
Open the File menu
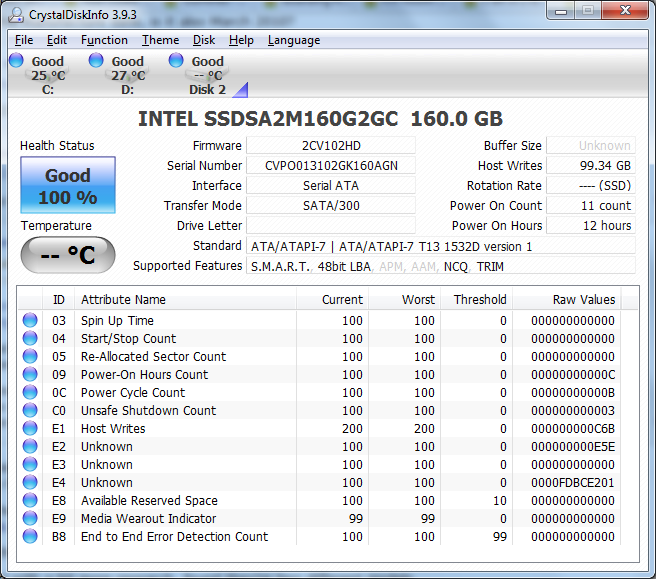coord(24,40)
